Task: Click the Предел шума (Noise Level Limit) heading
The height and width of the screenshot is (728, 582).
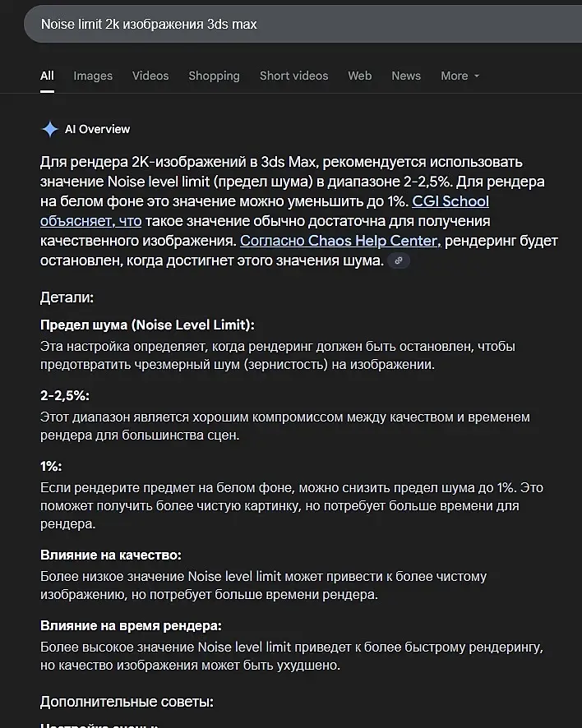Action: (147, 325)
